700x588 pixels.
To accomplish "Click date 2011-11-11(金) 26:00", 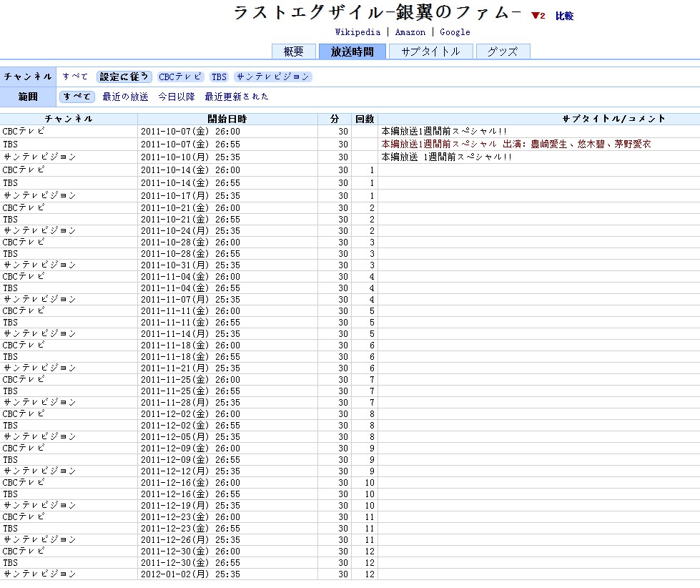I will coord(191,311).
